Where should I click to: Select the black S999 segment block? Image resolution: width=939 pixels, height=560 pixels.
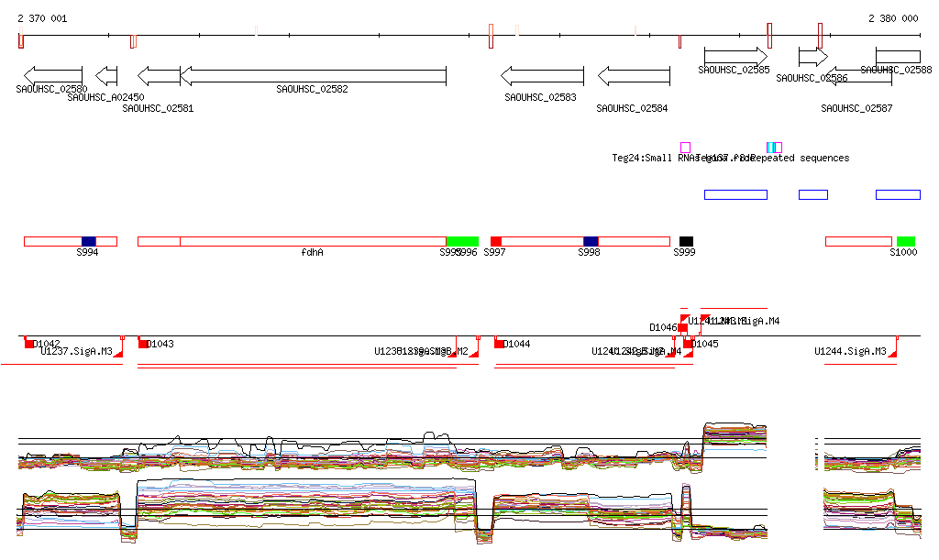coord(686,241)
